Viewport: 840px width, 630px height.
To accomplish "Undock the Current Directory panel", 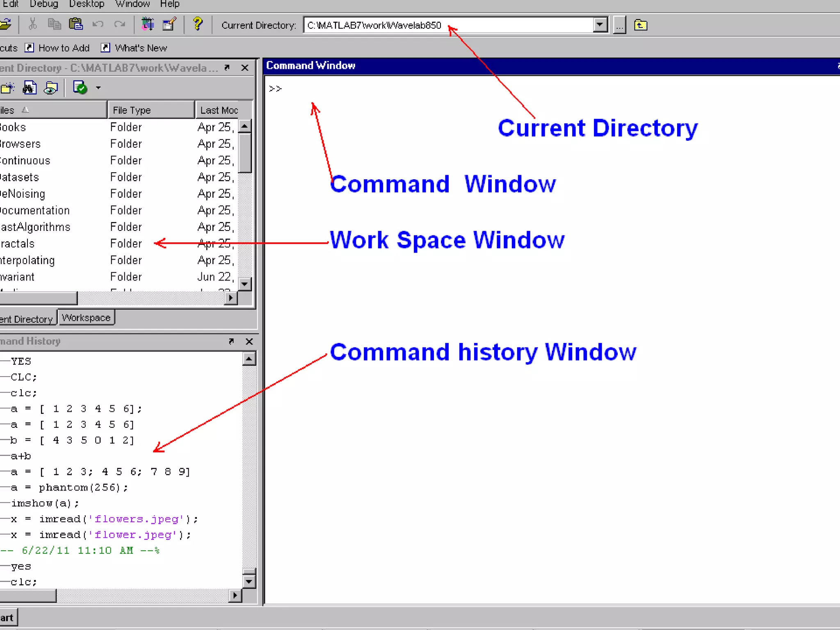I will [227, 68].
